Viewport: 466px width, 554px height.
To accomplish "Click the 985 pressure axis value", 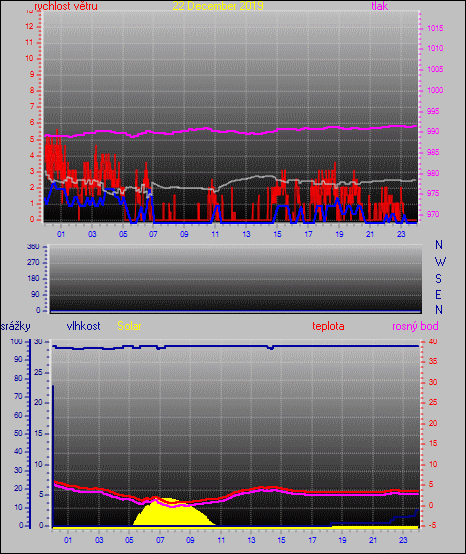I will pyautogui.click(x=433, y=152).
